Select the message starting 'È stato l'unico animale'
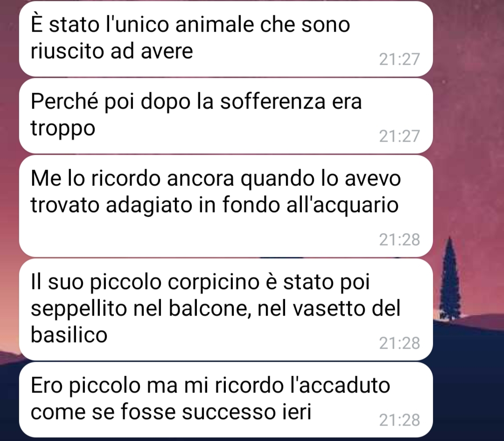The height and width of the screenshot is (441, 504). point(226,39)
